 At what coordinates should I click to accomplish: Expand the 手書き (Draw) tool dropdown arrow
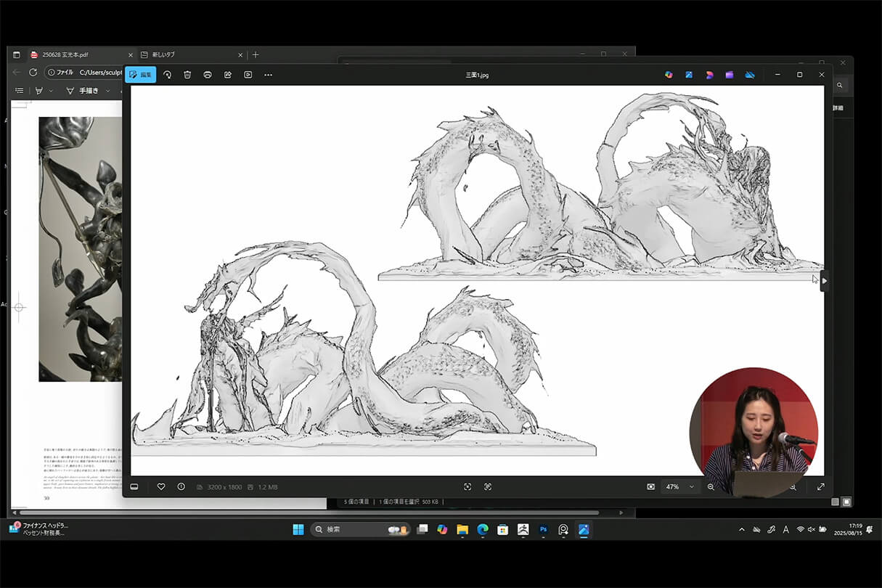coord(108,91)
